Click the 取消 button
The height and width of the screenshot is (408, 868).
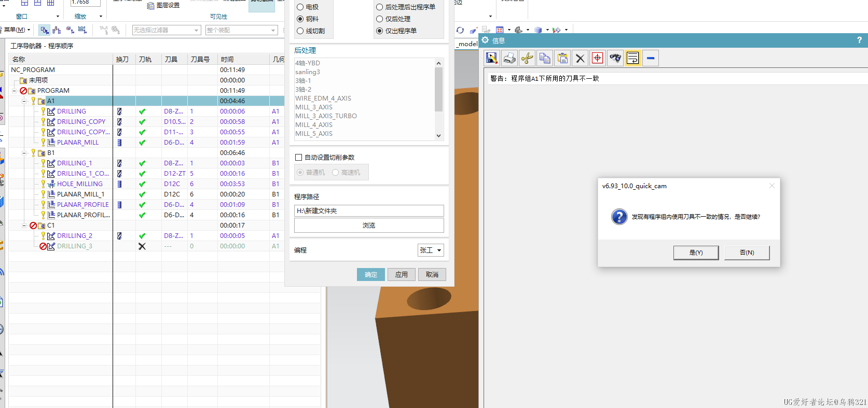(432, 275)
